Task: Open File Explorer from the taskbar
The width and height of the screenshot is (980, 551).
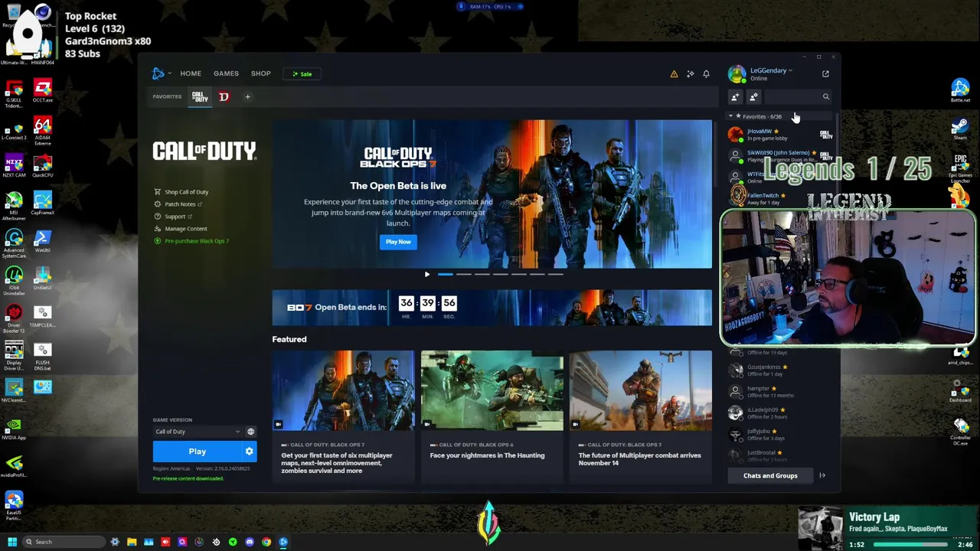Action: click(132, 542)
